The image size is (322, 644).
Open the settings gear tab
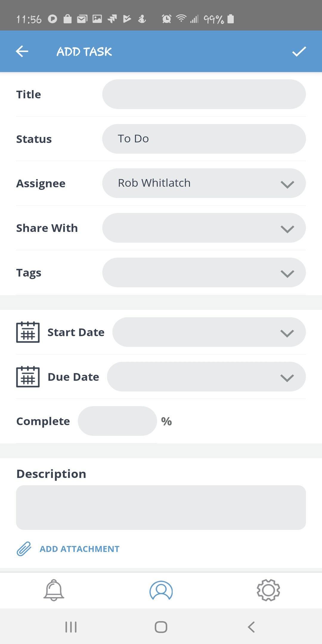pyautogui.click(x=268, y=590)
